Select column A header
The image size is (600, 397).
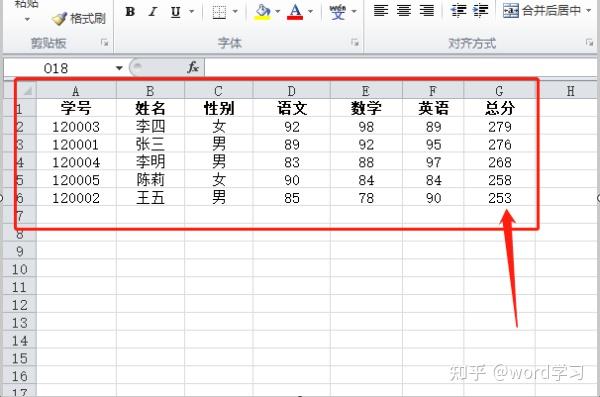[x=76, y=91]
